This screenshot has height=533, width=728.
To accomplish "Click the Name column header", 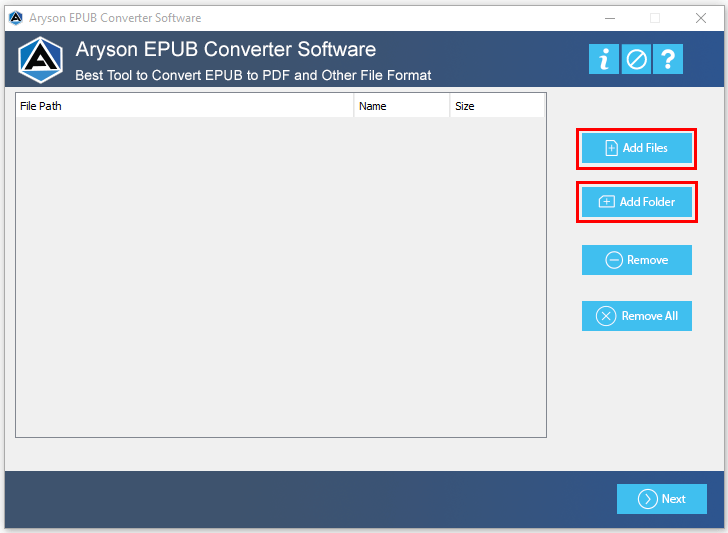I will click(402, 106).
